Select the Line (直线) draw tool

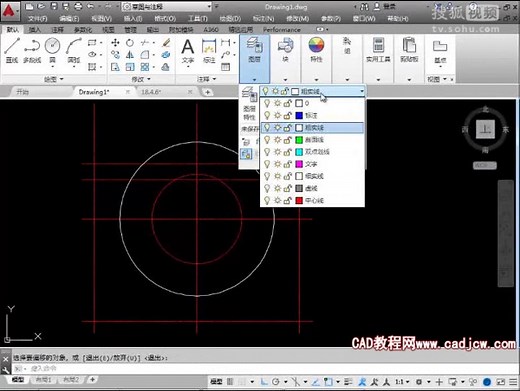pyautogui.click(x=12, y=50)
